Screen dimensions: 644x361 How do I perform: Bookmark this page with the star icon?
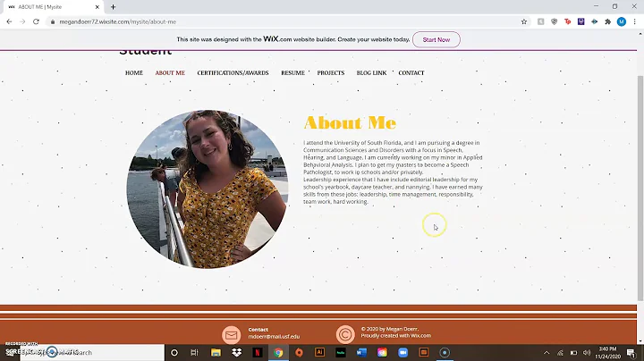523,21
